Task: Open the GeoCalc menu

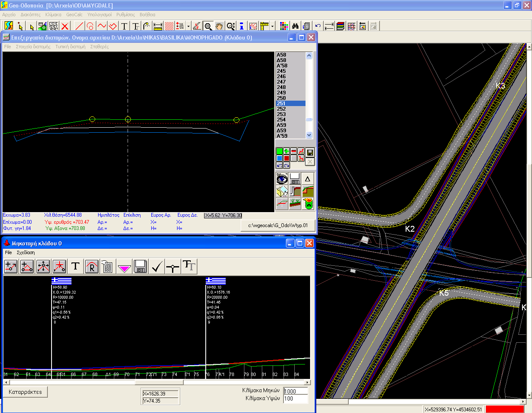Action: 74,15
